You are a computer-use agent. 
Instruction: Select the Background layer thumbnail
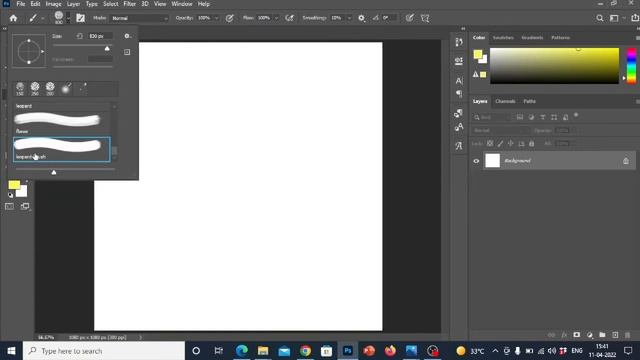(492, 160)
